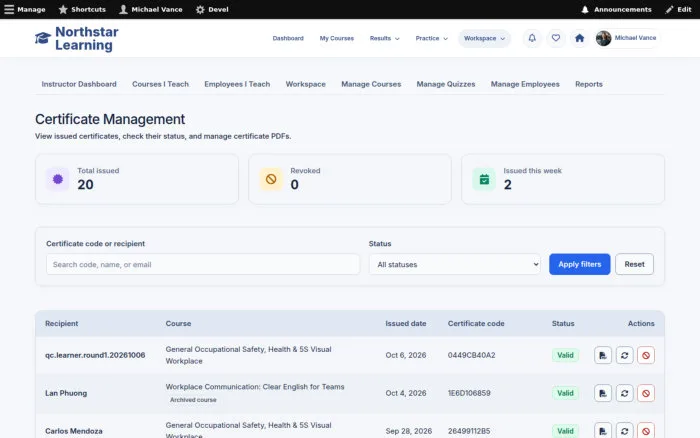700x438 pixels.
Task: Click certificate code 0449CB40A2
Action: (x=471, y=355)
